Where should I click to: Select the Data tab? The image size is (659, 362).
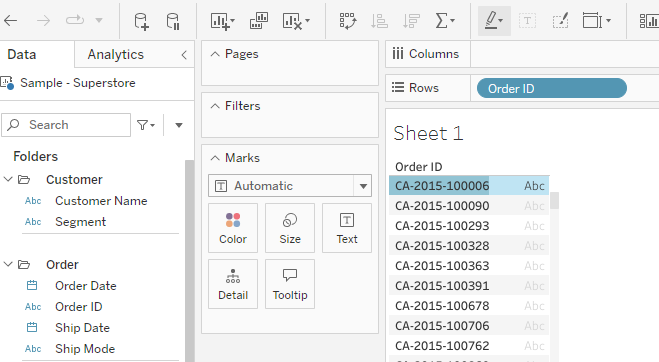pyautogui.click(x=22, y=54)
